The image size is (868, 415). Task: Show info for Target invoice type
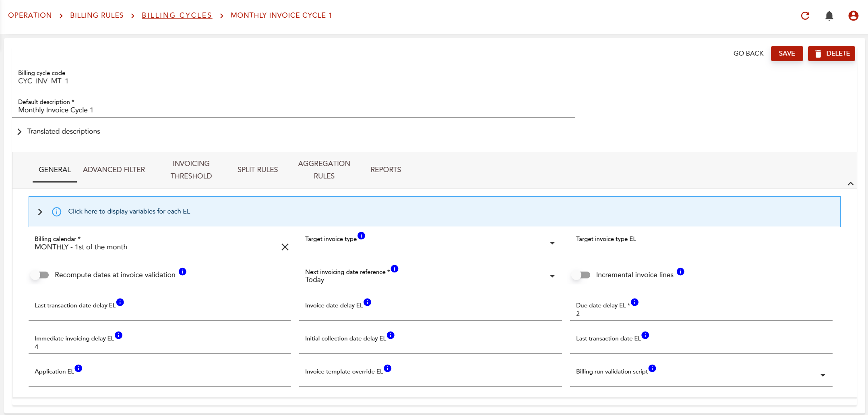[x=361, y=236]
